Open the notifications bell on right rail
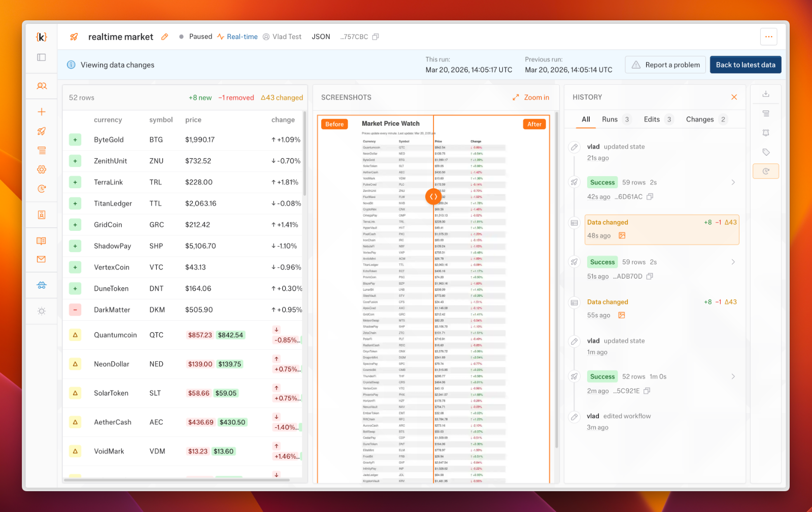 coord(766,132)
